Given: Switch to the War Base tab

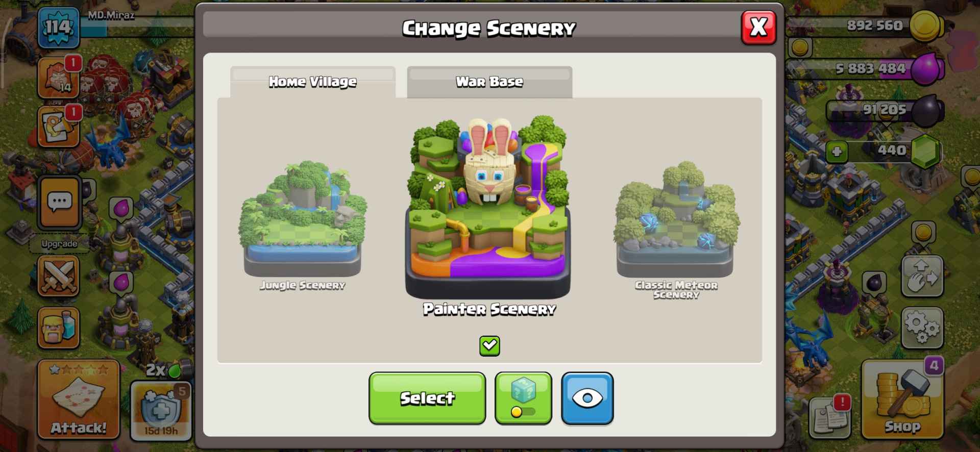Looking at the screenshot, I should pyautogui.click(x=489, y=82).
